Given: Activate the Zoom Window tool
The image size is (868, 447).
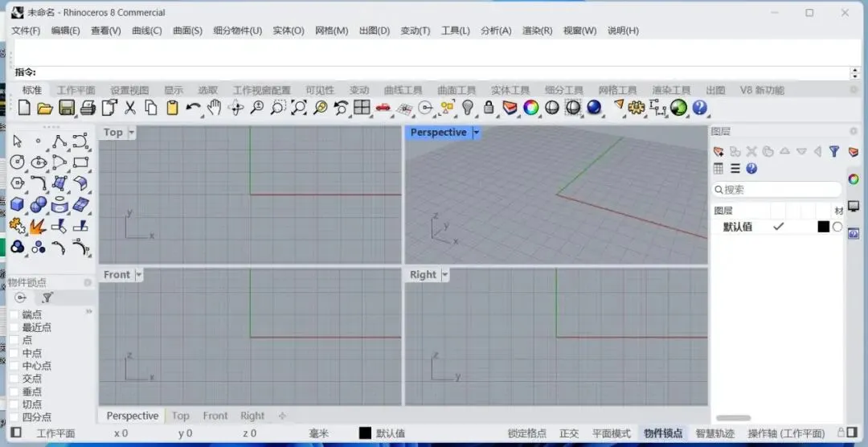Looking at the screenshot, I should click(277, 108).
